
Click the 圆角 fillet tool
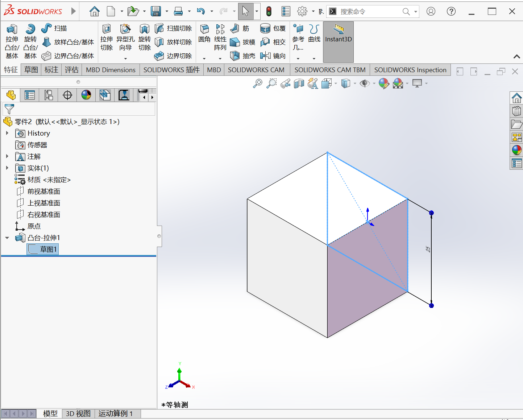pyautogui.click(x=204, y=34)
